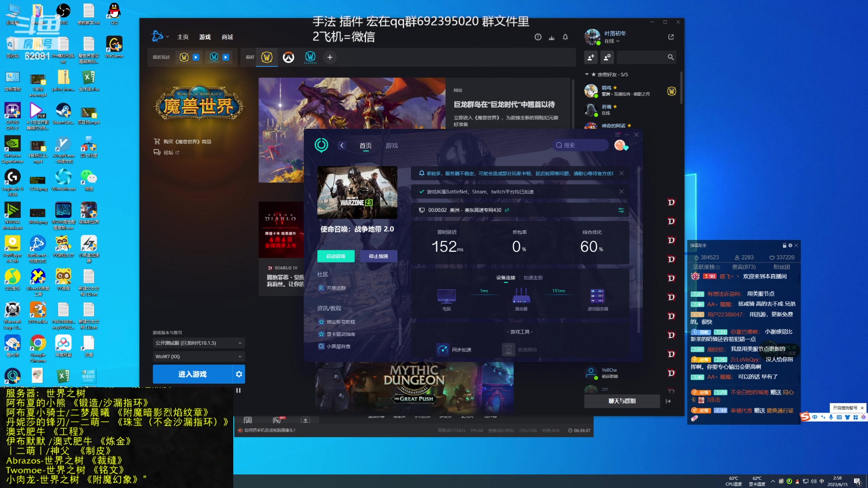Click the add friend icon
Screen dimensions: 868x488
591,57
